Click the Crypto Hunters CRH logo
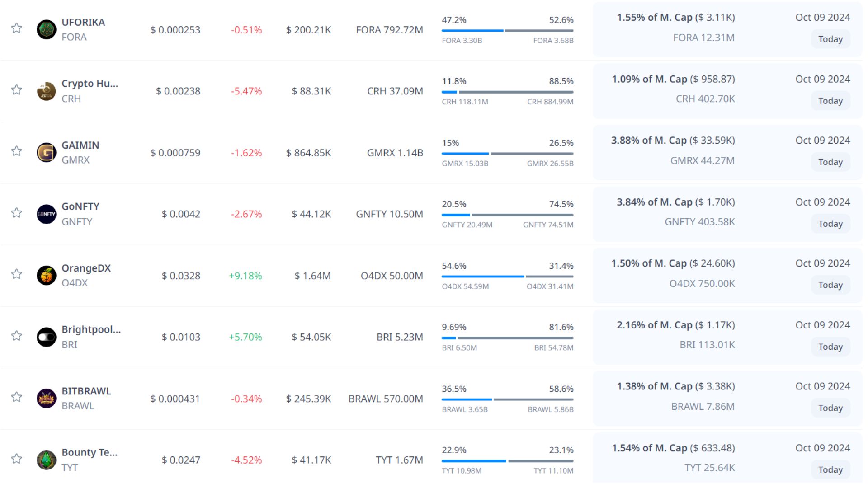The height and width of the screenshot is (488, 868). (46, 91)
